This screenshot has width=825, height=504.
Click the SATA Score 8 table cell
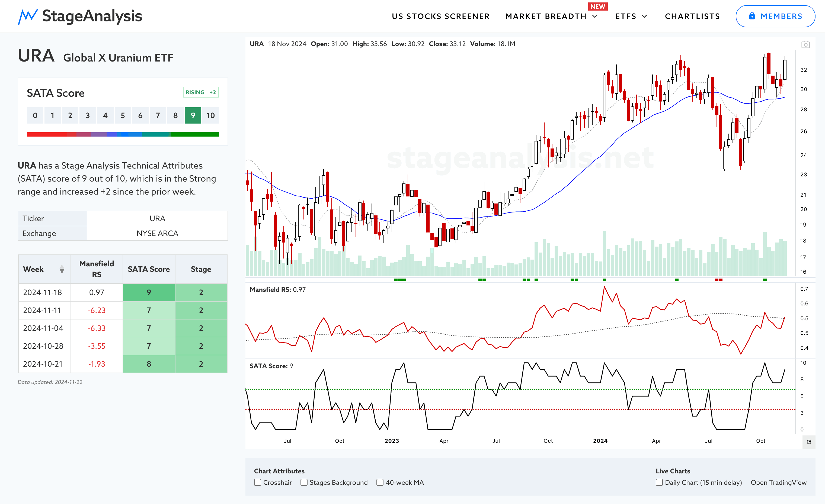coord(149,364)
